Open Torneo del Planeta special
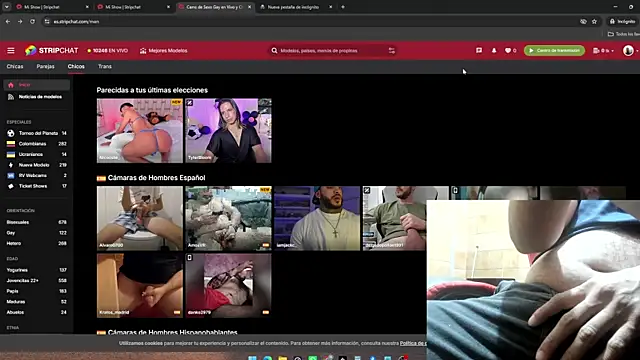The width and height of the screenshot is (640, 360). click(37, 133)
